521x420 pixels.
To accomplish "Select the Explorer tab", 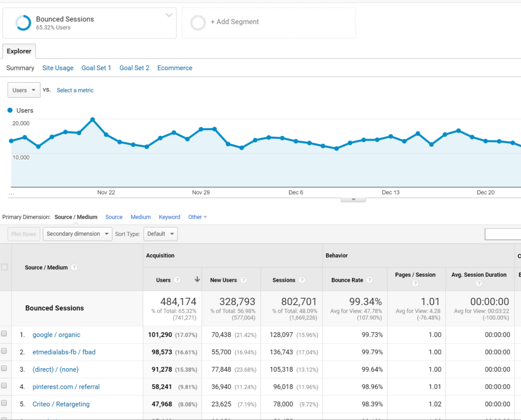I will click(19, 51).
